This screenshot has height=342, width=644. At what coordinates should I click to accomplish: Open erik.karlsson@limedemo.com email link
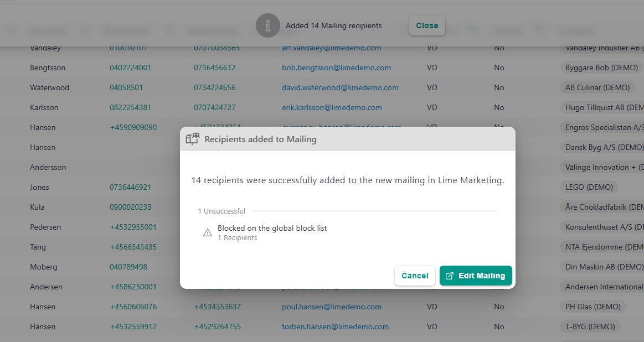332,107
